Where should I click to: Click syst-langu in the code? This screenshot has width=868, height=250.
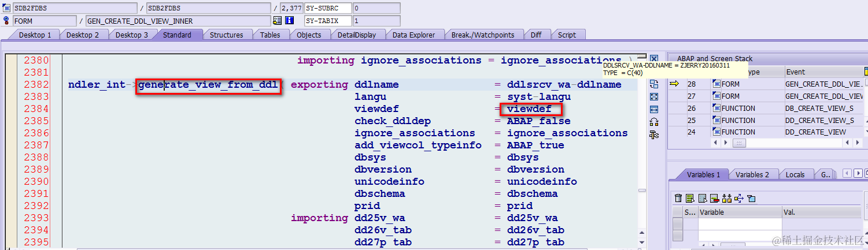pos(539,97)
